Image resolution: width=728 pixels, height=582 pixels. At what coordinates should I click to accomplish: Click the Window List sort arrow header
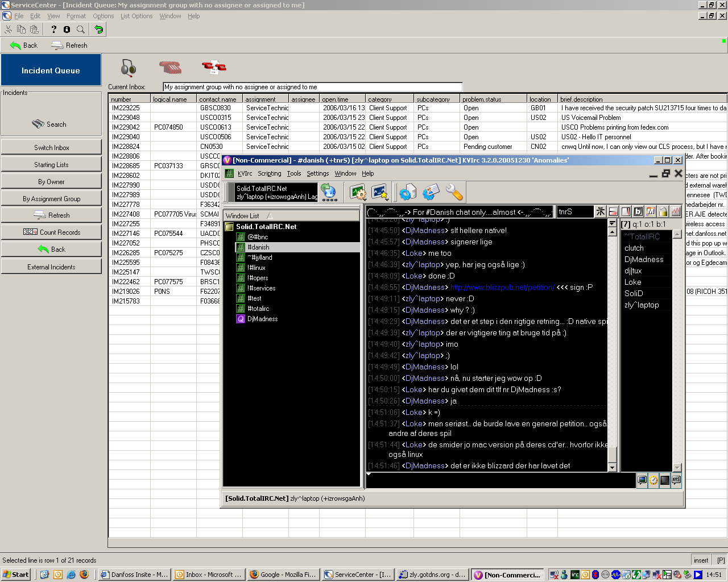coord(270,216)
